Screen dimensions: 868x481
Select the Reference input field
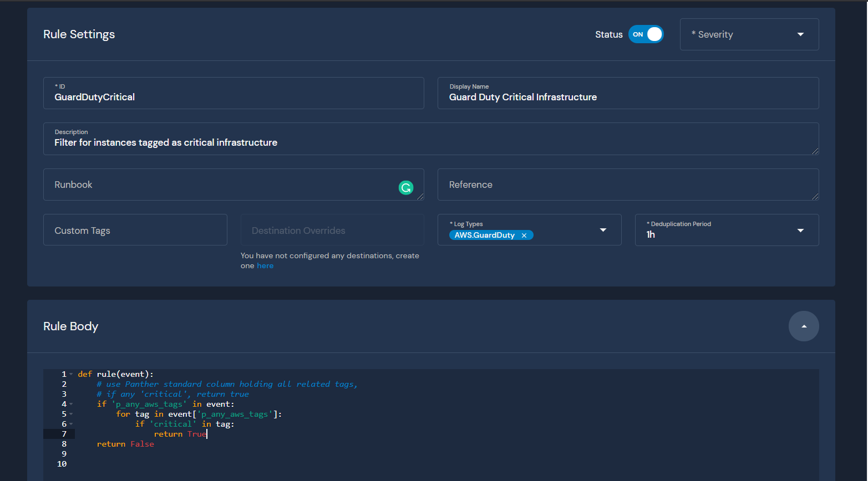click(628, 184)
